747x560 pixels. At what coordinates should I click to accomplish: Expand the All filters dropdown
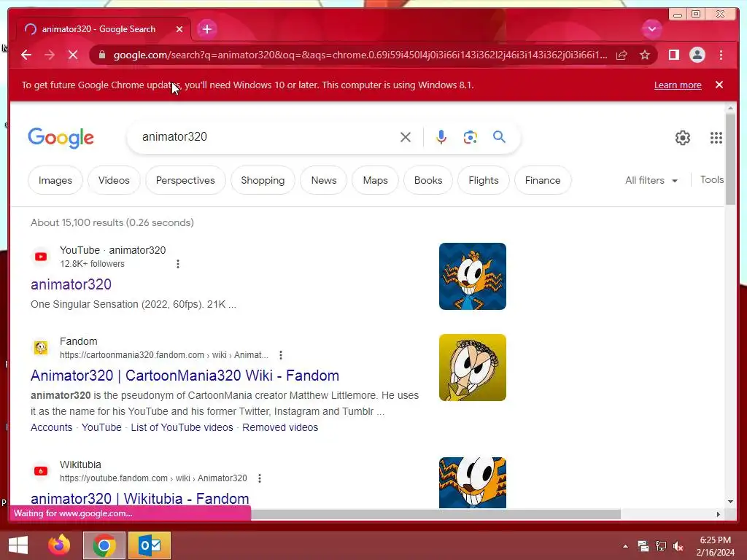click(651, 181)
